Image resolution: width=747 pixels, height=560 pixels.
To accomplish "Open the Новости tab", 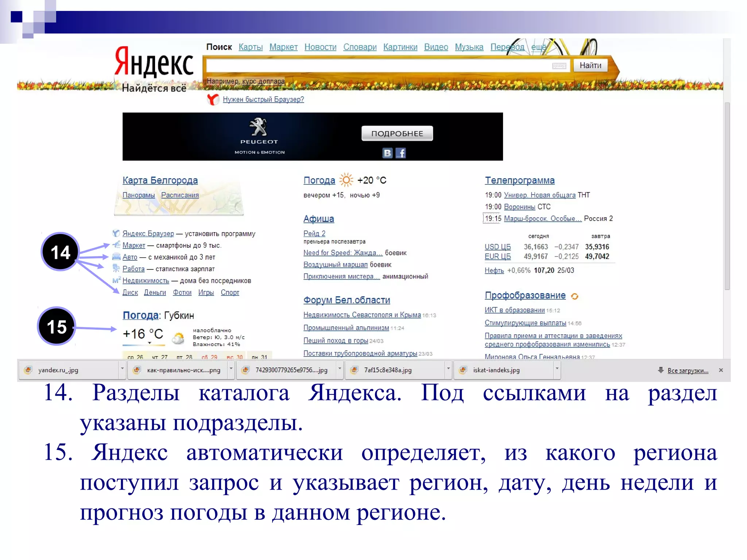I will 320,47.
